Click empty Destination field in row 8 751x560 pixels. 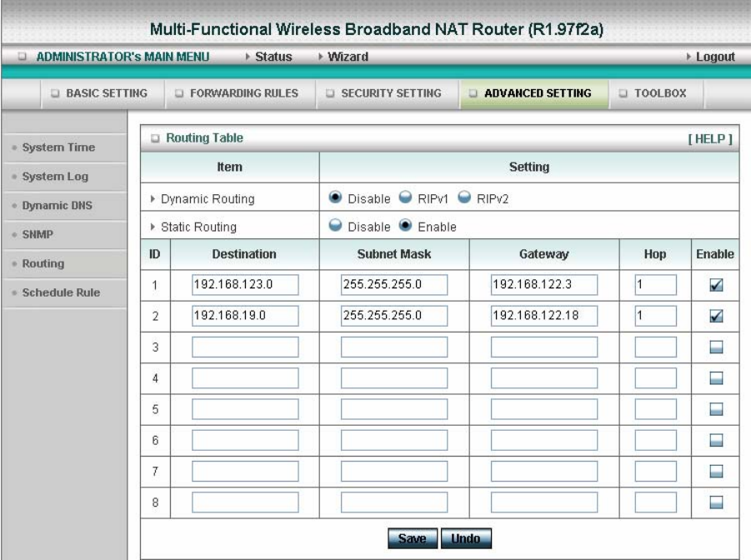pos(245,502)
